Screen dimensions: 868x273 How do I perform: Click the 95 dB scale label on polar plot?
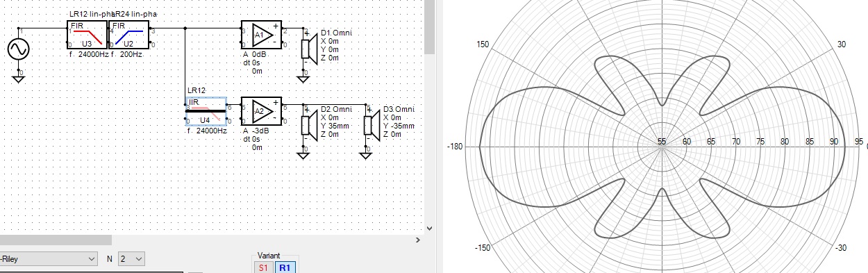coord(860,142)
